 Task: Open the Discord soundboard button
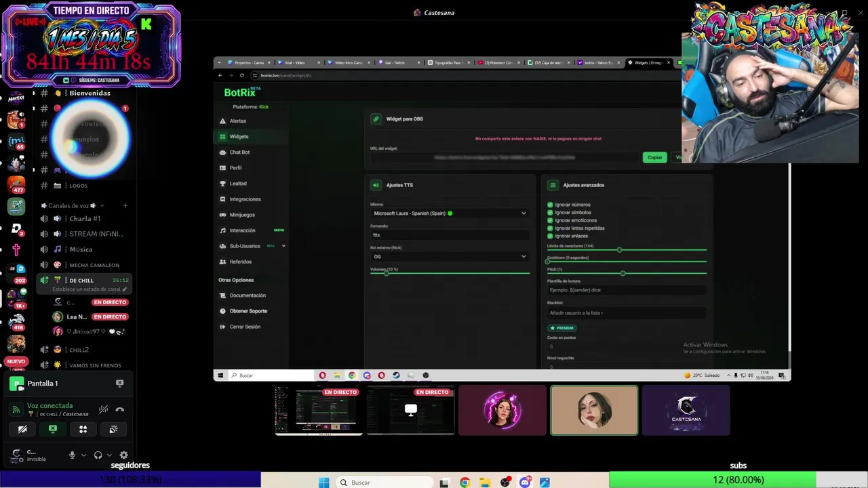pos(113,429)
